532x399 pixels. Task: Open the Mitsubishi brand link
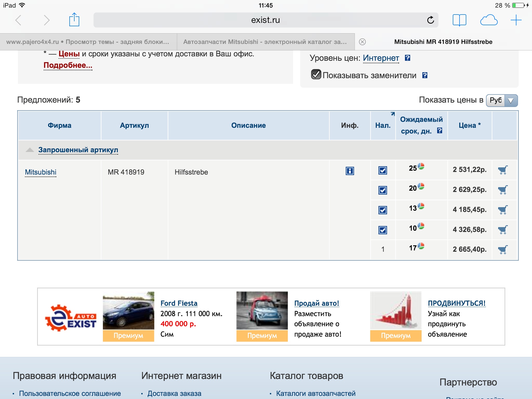(x=41, y=172)
